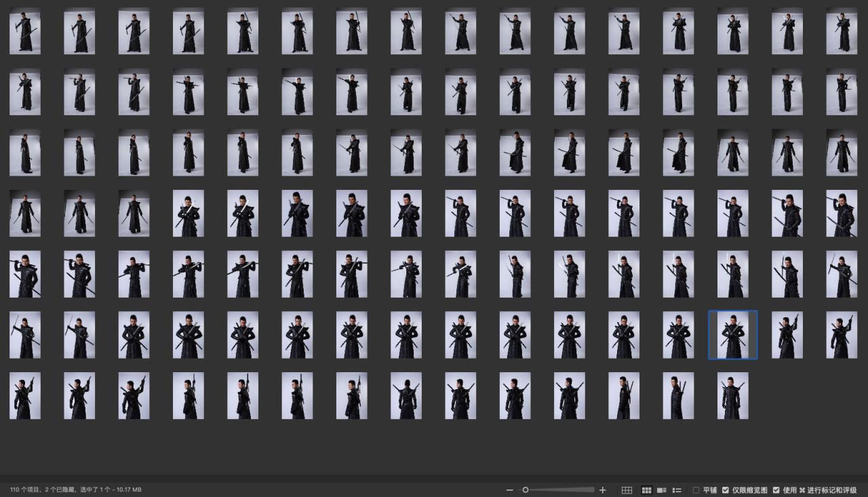This screenshot has height=497, width=868.
Task: Select the thumbnail grid view icon
Action: 646,490
